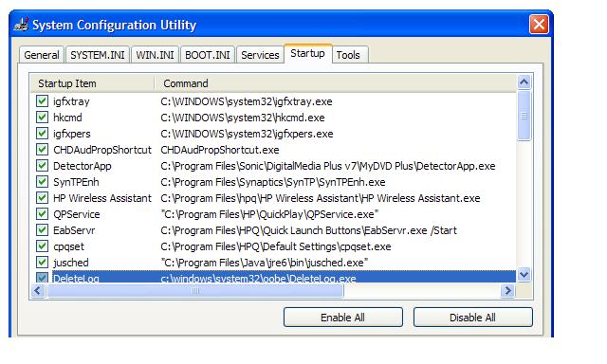Click the oobe DeleteLog.exe command path
This screenshot has height=364, width=607.
click(x=258, y=278)
